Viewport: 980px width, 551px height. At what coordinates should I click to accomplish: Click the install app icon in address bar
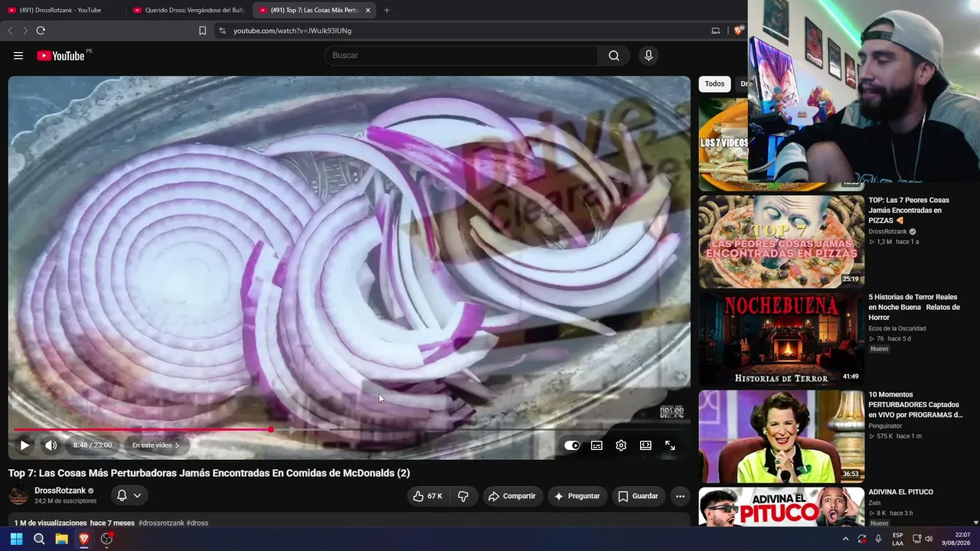[716, 31]
